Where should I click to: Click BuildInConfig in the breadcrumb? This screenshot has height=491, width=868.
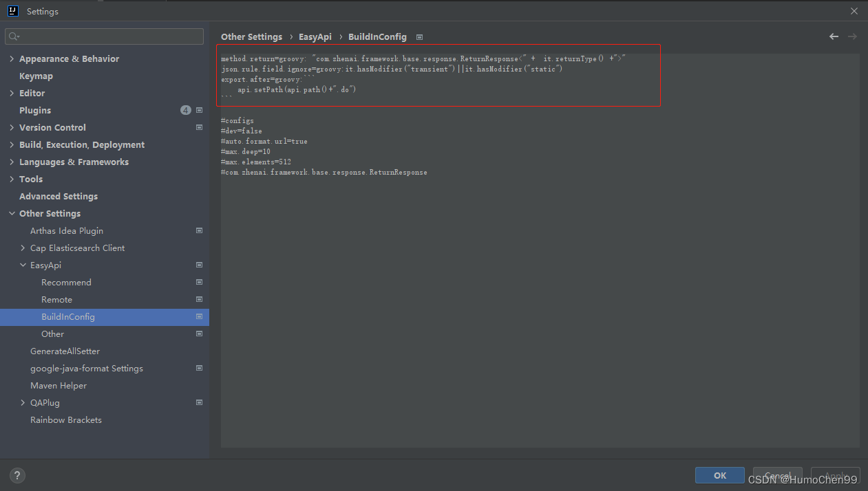click(x=377, y=36)
